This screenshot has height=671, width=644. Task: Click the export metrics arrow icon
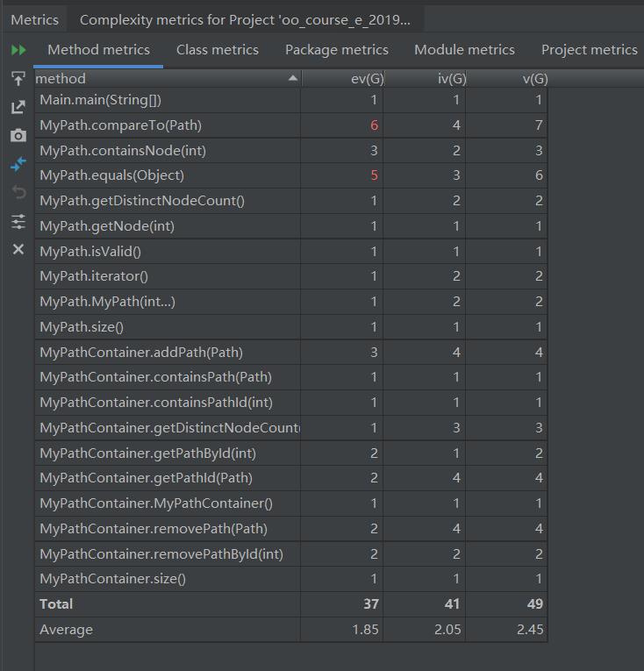18,107
